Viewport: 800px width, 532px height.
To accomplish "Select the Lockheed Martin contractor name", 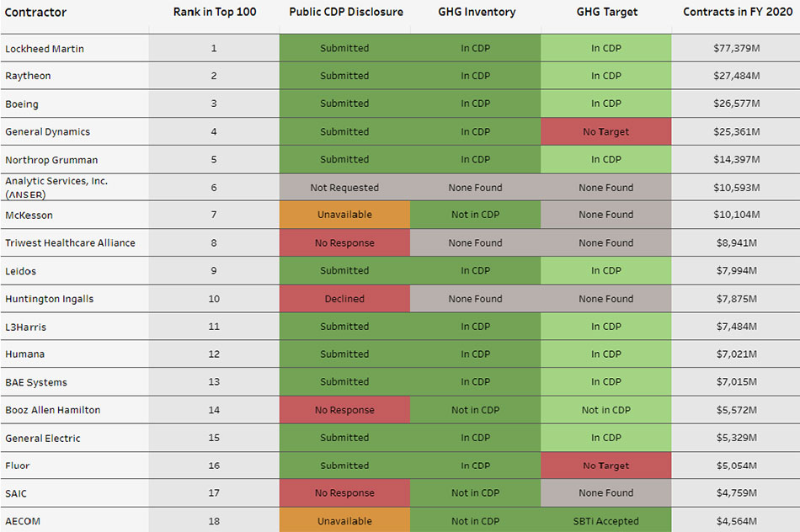I will click(45, 49).
